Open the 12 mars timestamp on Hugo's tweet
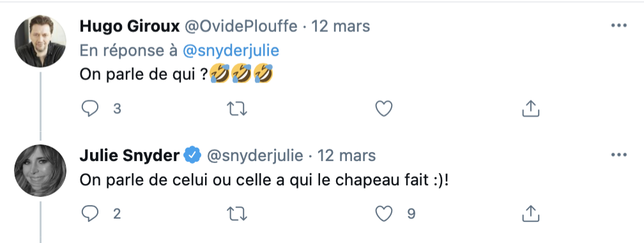The height and width of the screenshot is (243, 644). point(341,26)
